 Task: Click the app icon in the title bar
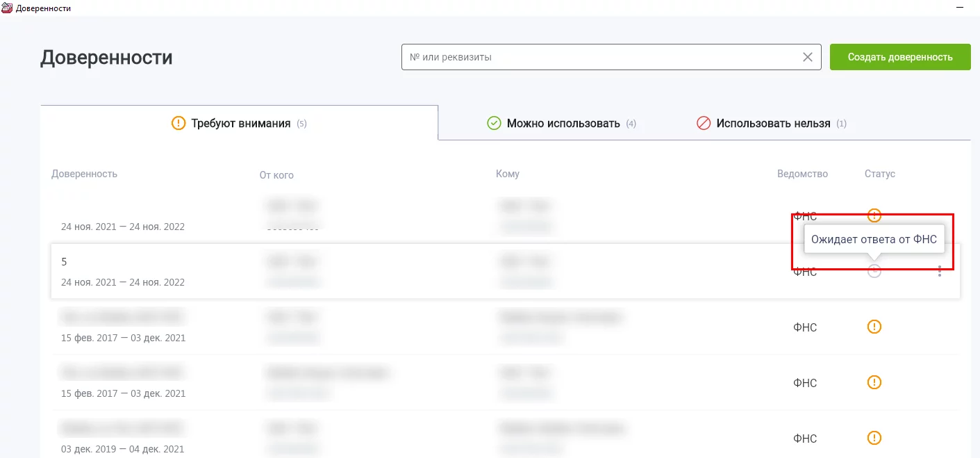pos(7,8)
